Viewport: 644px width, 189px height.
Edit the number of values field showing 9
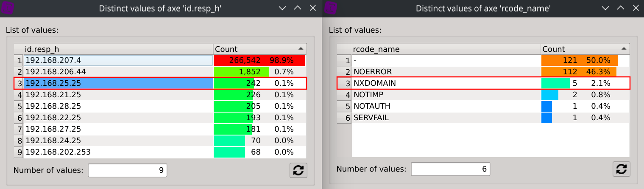(127, 170)
